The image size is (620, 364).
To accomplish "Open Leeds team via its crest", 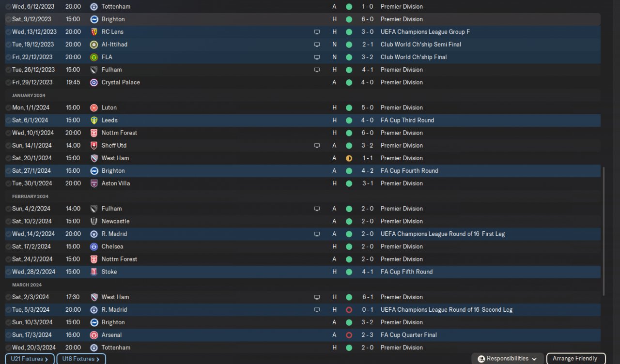I will tap(94, 120).
